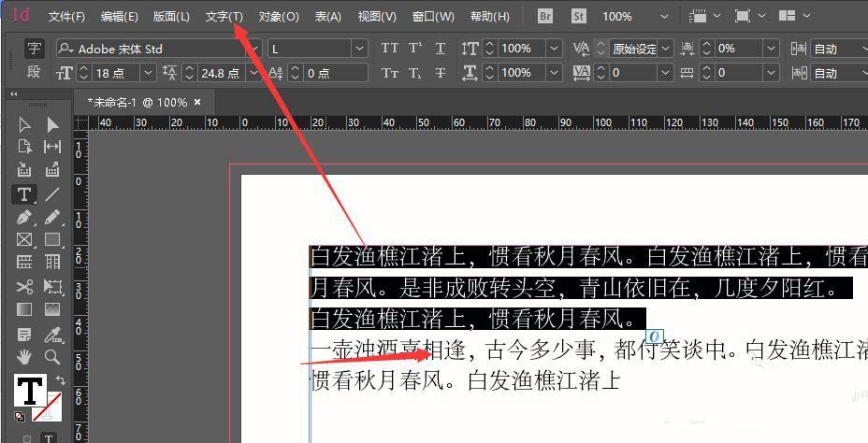The height and width of the screenshot is (443, 868).
Task: Open the 版面(L) menu
Action: (x=171, y=17)
